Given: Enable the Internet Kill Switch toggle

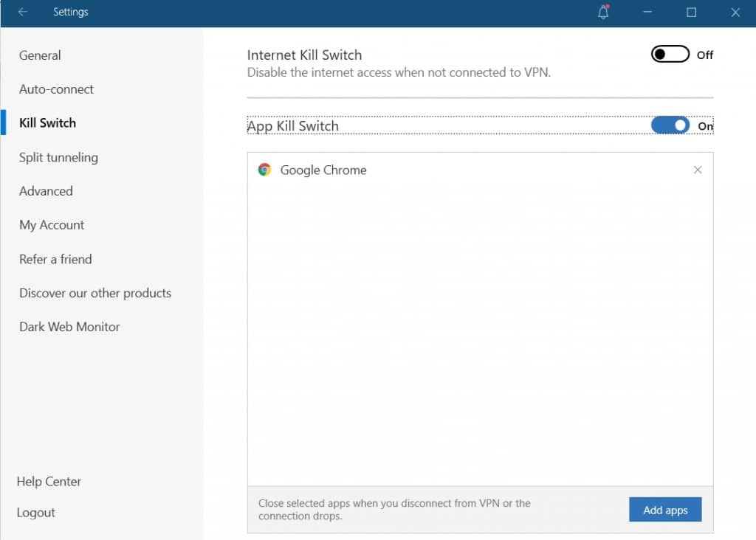Looking at the screenshot, I should click(670, 55).
